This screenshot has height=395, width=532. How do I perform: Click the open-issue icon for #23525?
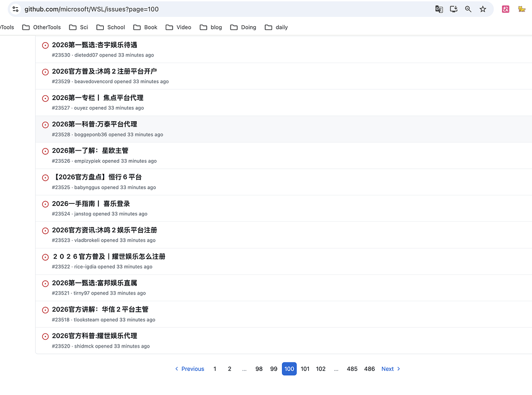point(45,177)
